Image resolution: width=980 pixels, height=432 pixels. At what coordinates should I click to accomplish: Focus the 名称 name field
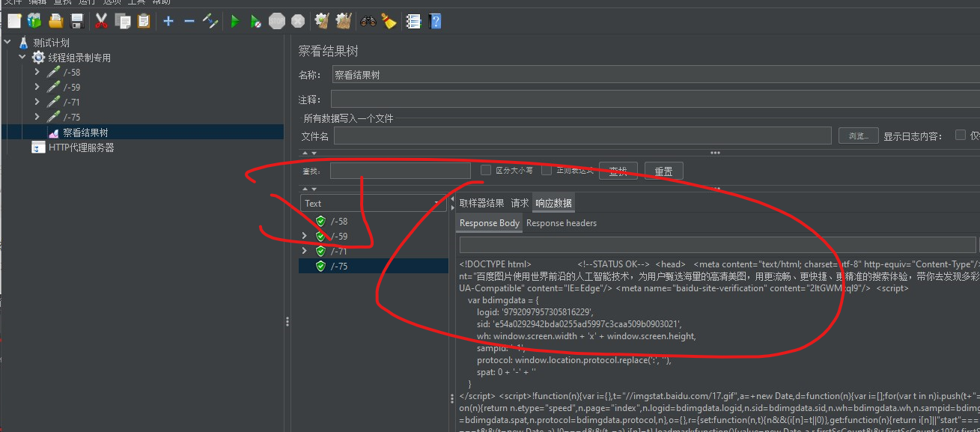(656, 75)
